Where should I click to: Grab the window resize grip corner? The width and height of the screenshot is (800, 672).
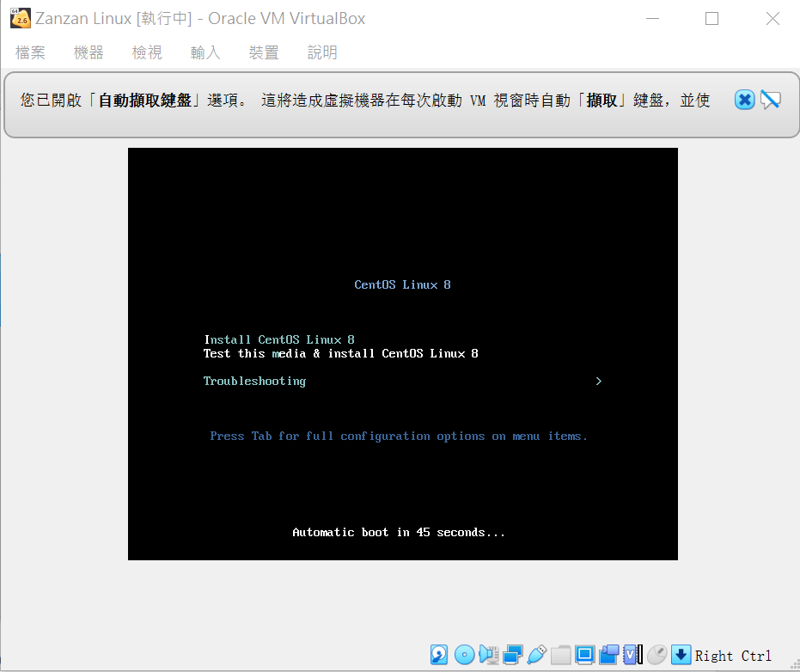795,665
